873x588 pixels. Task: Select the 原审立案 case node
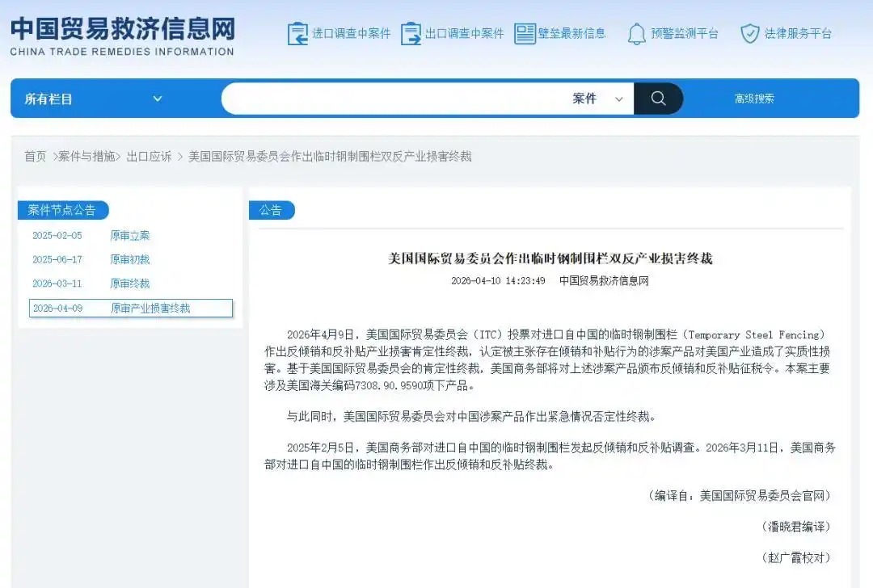pos(130,236)
